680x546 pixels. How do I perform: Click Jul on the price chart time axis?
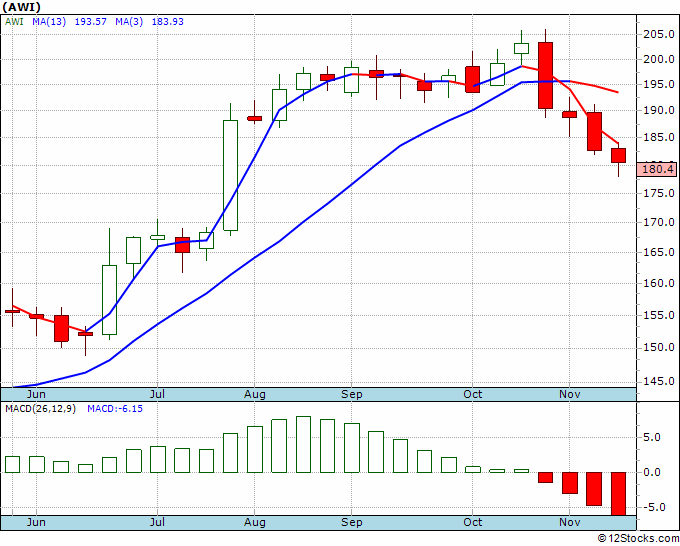tap(157, 394)
